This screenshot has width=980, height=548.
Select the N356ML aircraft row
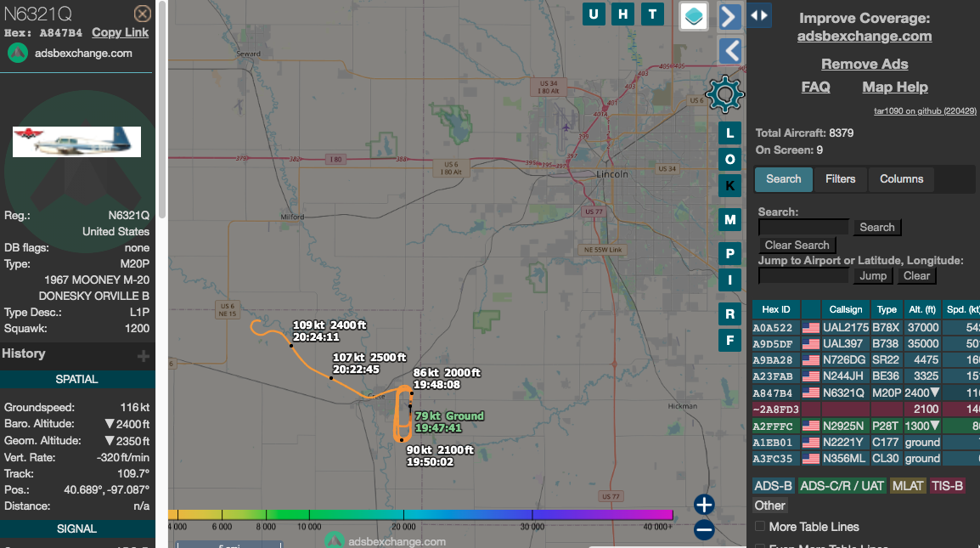click(x=866, y=459)
